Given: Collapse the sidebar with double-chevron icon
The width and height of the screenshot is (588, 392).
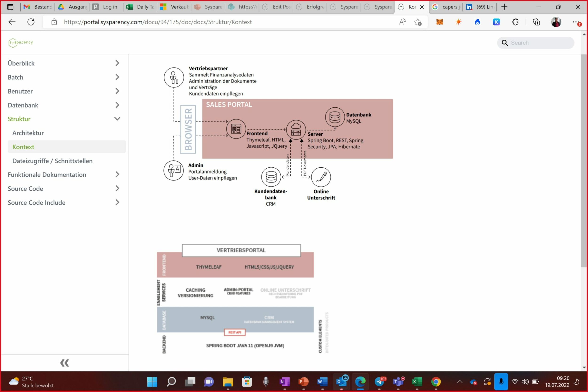Looking at the screenshot, I should 64,363.
